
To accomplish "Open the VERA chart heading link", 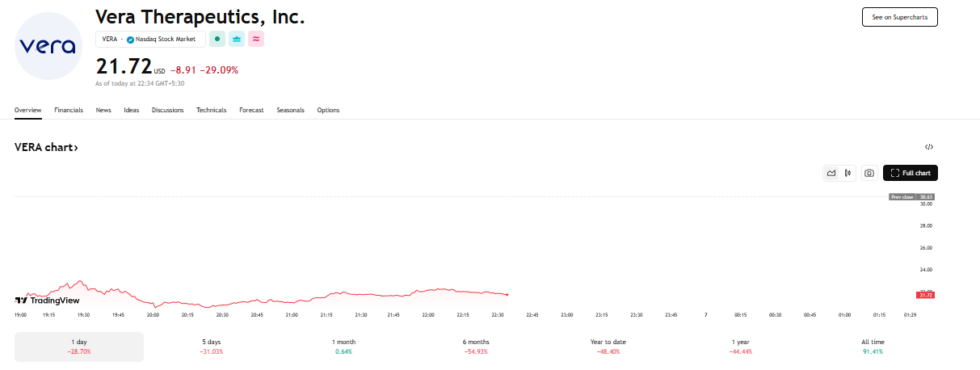I will point(46,148).
